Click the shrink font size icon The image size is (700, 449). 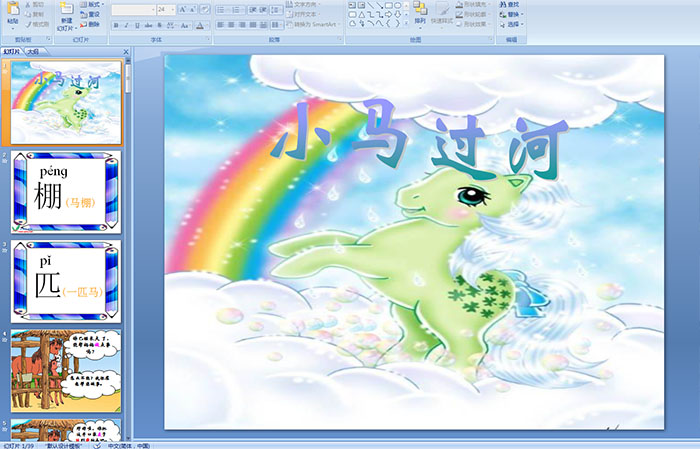193,9
